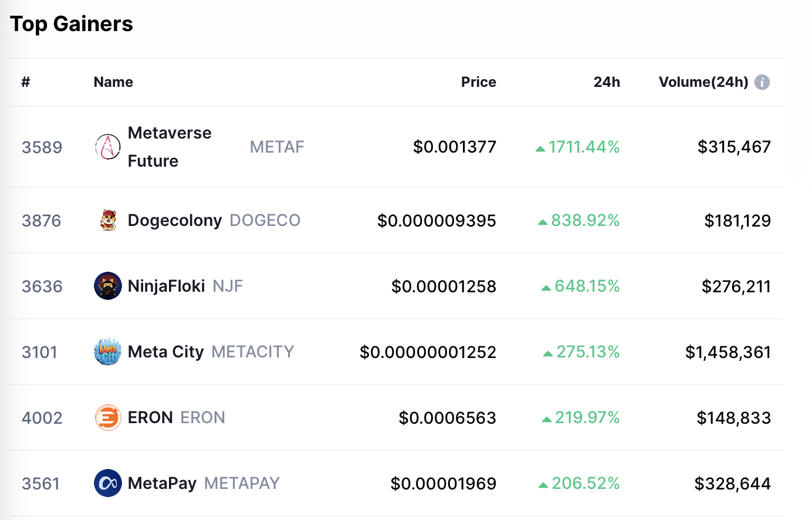Screen dimensions: 812x520
Task: Sort table by Price column header
Action: tap(478, 82)
